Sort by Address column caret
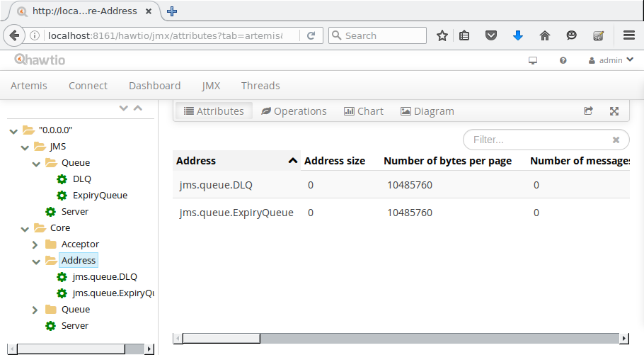 [x=292, y=161]
